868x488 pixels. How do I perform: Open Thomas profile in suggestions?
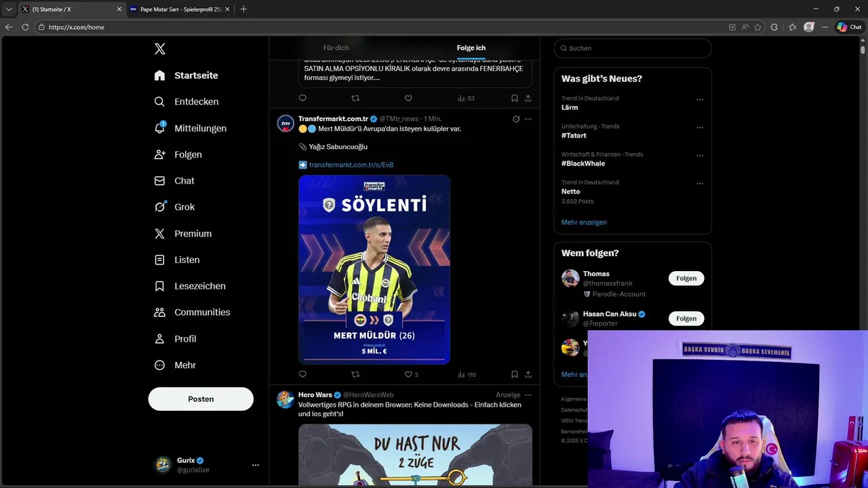pyautogui.click(x=596, y=274)
